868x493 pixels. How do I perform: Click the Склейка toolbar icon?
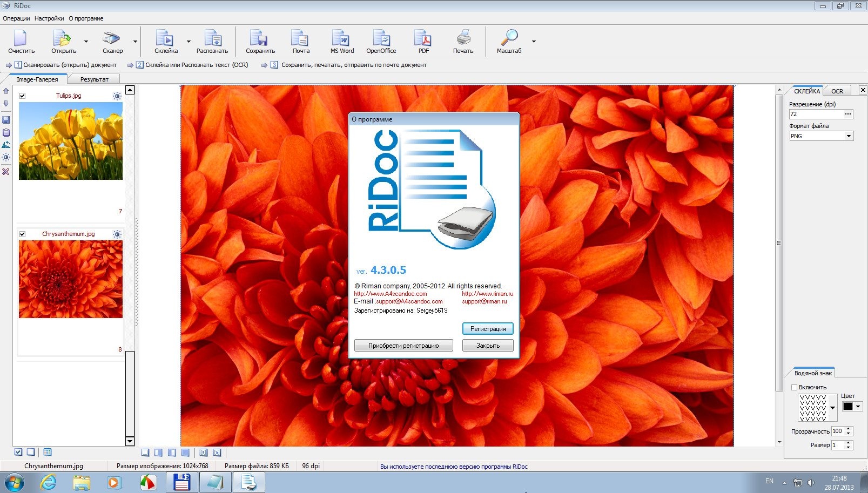point(165,38)
